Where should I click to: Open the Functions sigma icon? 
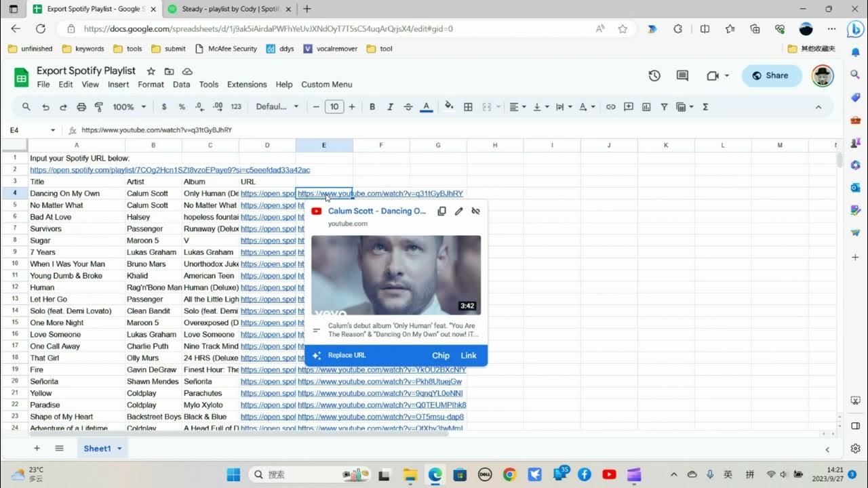tap(705, 107)
